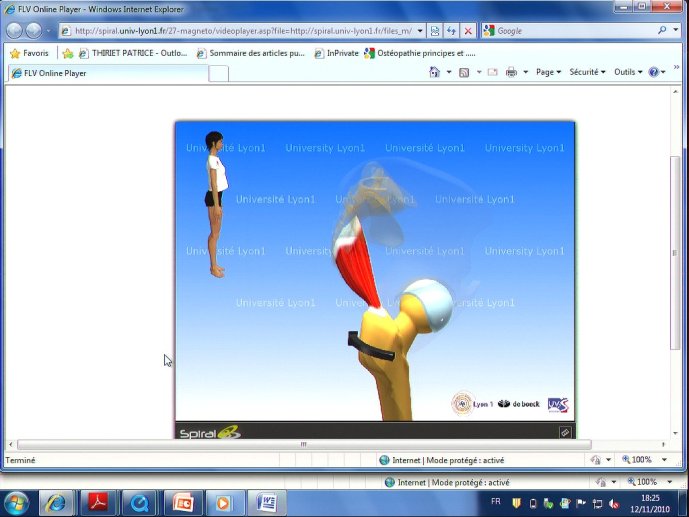Click the horizontal scrollbar left arrow
The height and width of the screenshot is (517, 689).
point(11,445)
